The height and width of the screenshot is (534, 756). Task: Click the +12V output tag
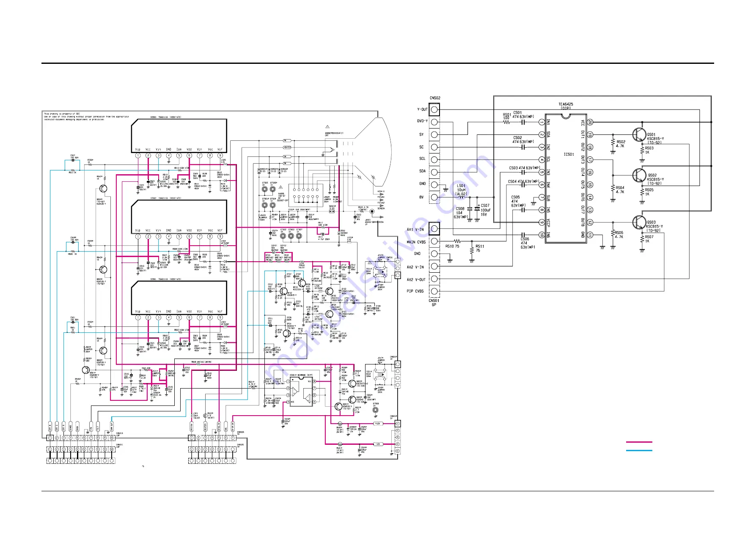tap(377, 424)
